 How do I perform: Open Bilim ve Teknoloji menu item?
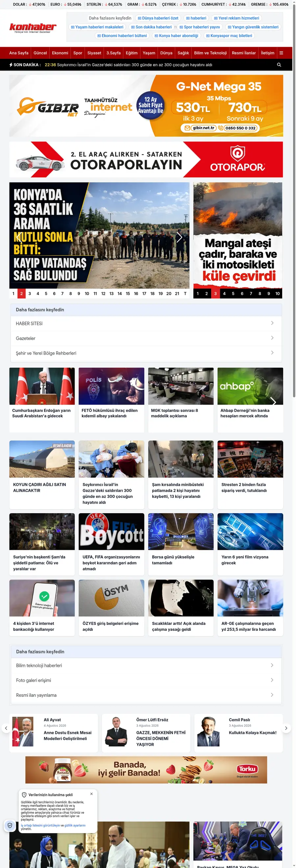[210, 53]
